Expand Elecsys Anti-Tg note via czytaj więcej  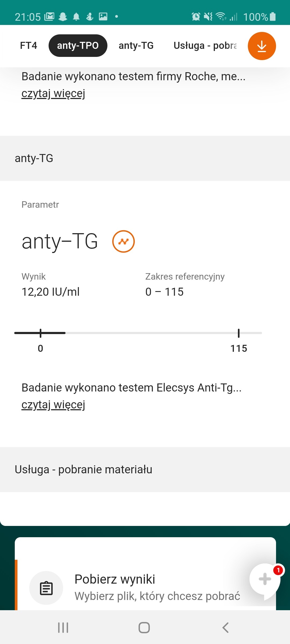[x=53, y=405]
